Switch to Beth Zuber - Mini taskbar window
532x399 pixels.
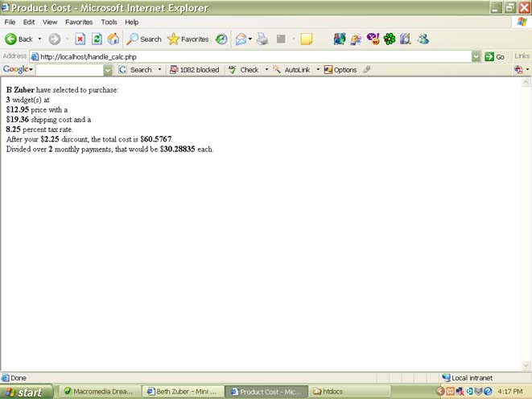[183, 392]
